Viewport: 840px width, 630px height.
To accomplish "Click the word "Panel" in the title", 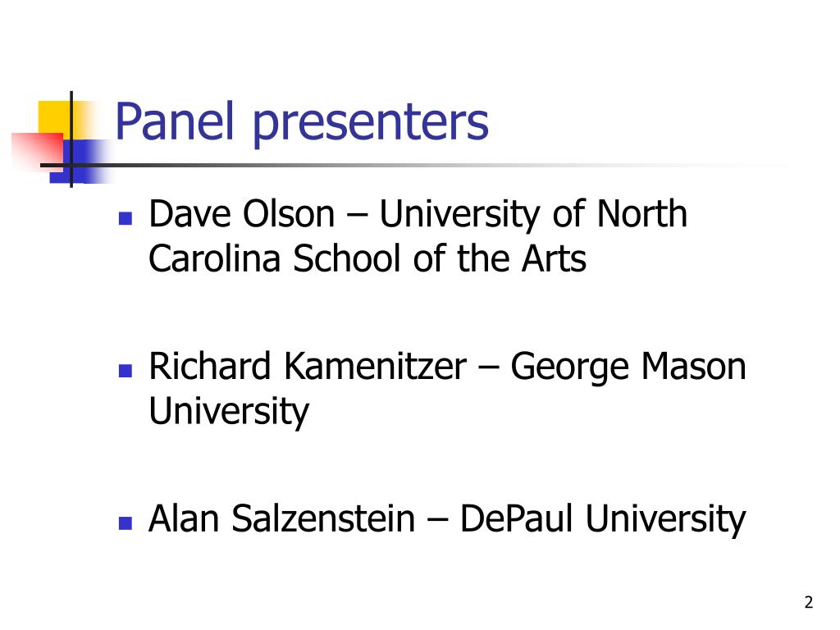I will [175, 121].
